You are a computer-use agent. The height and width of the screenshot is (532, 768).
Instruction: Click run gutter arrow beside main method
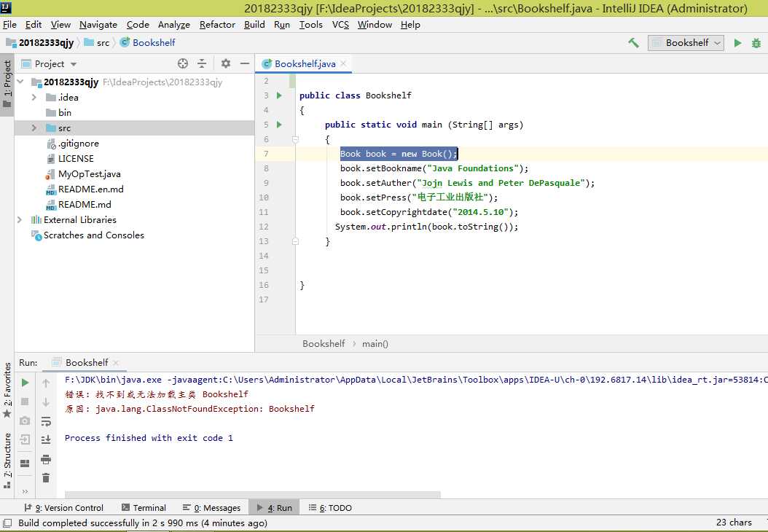(279, 125)
